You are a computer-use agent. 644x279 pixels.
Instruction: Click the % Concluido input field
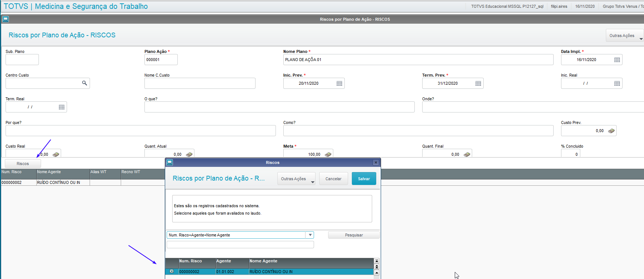pyautogui.click(x=570, y=154)
